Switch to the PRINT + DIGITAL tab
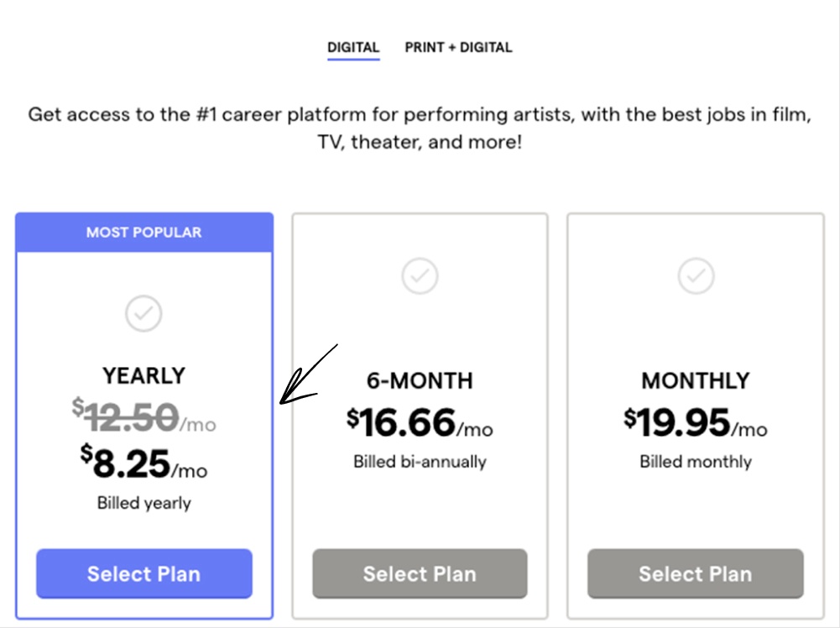This screenshot has width=840, height=628. pyautogui.click(x=459, y=47)
